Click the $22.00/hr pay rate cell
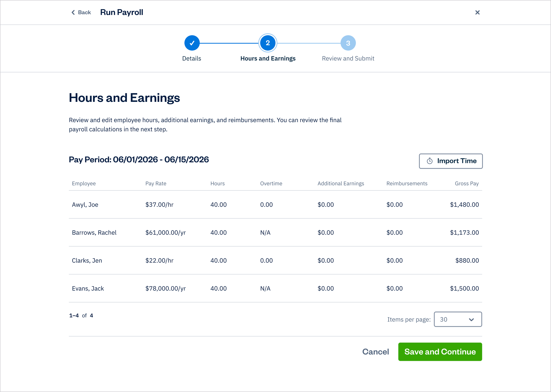The height and width of the screenshot is (392, 551). pyautogui.click(x=159, y=260)
